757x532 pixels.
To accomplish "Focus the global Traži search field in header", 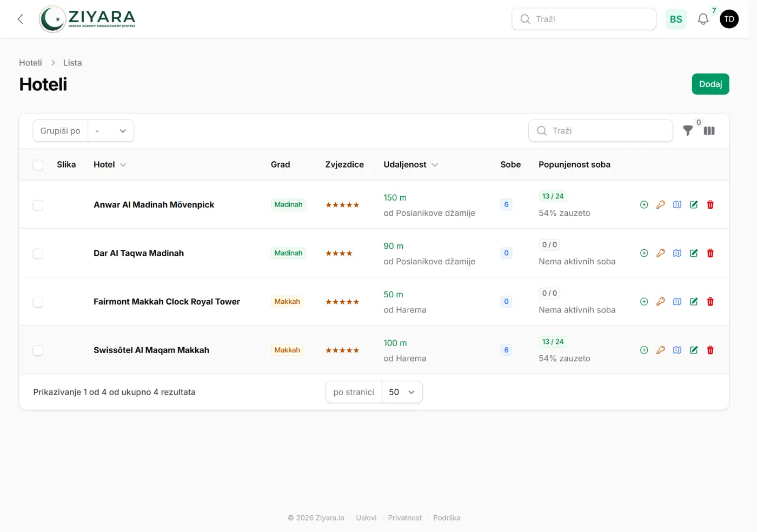I will pos(584,19).
